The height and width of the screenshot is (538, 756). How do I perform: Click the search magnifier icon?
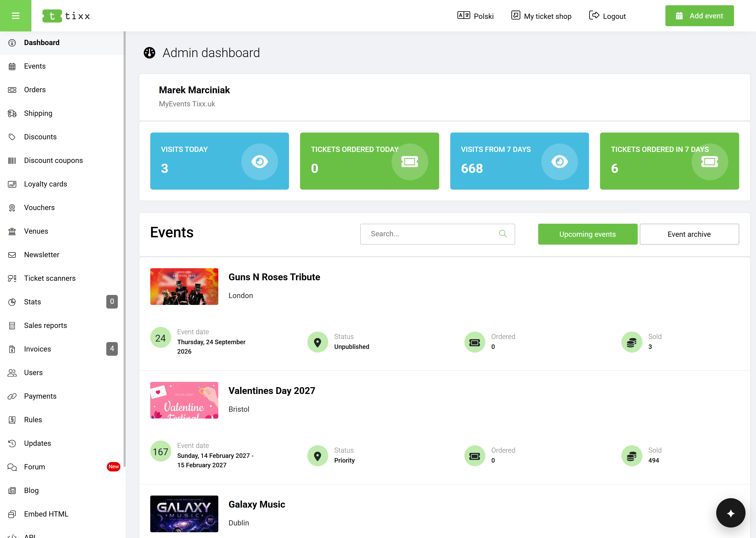tap(502, 234)
